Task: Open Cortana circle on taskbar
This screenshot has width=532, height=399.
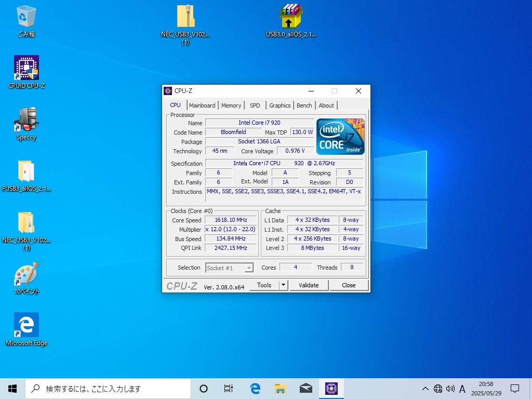Action: click(204, 389)
